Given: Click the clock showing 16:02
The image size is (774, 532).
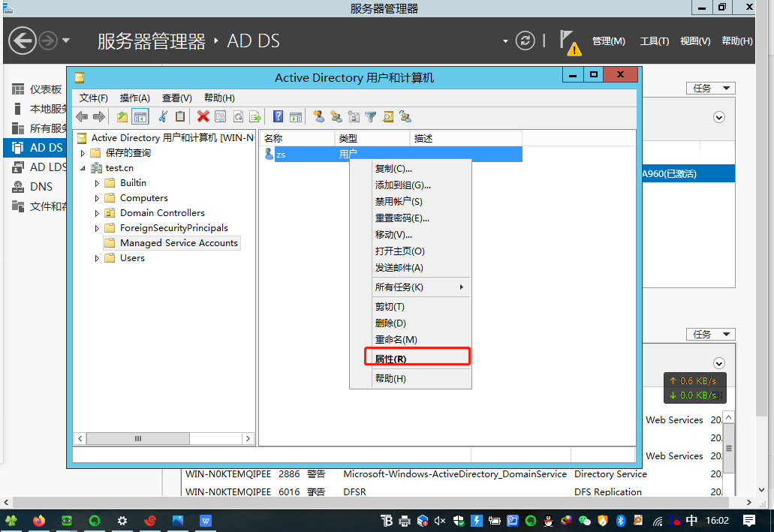Looking at the screenshot, I should point(717,521).
